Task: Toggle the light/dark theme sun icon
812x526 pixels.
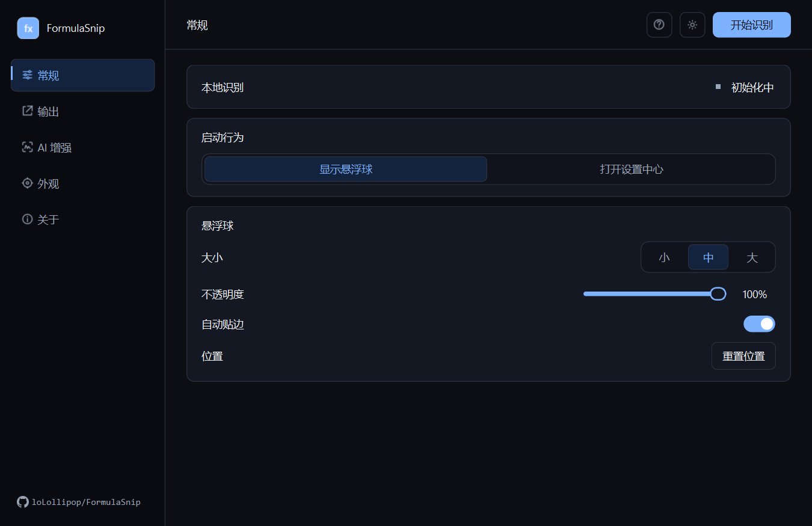Action: [x=692, y=25]
